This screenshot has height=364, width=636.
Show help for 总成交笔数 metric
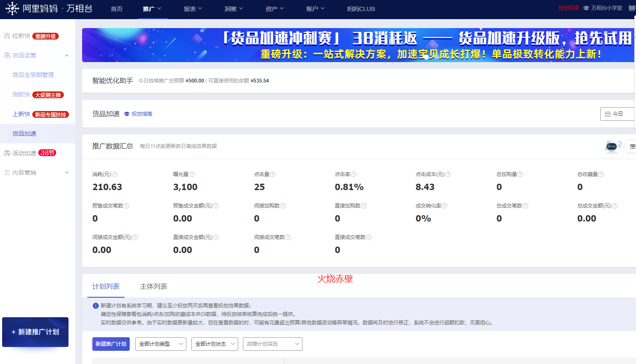coord(525,206)
